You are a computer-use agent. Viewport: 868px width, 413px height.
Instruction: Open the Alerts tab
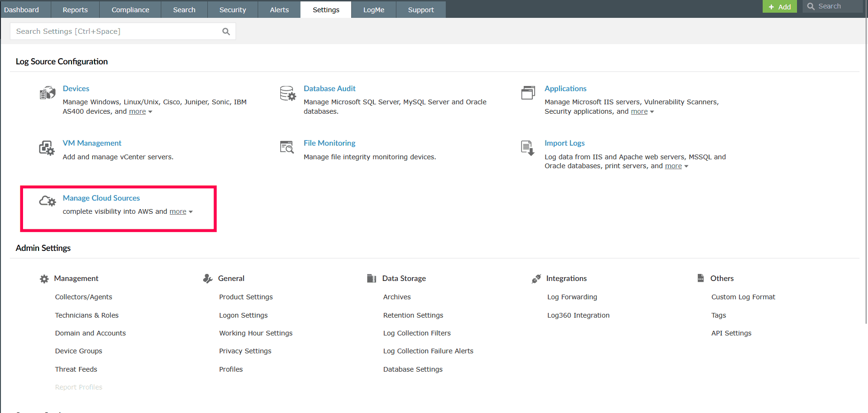pyautogui.click(x=279, y=10)
